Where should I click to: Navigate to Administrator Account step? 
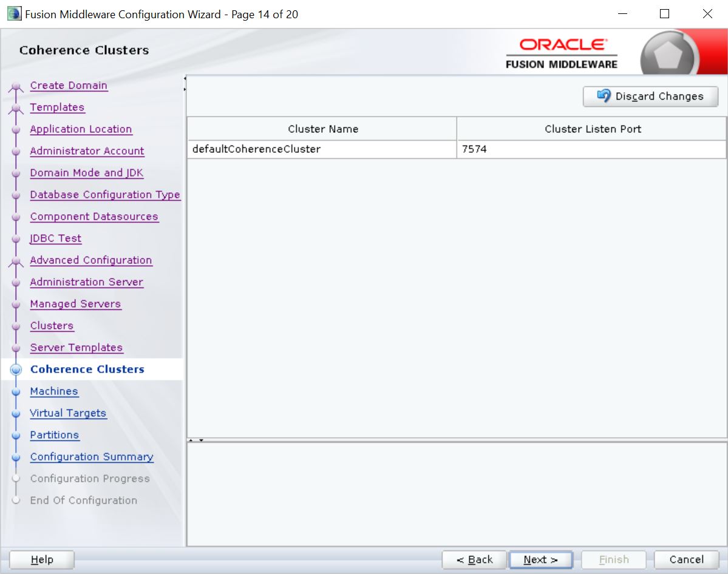tap(87, 151)
